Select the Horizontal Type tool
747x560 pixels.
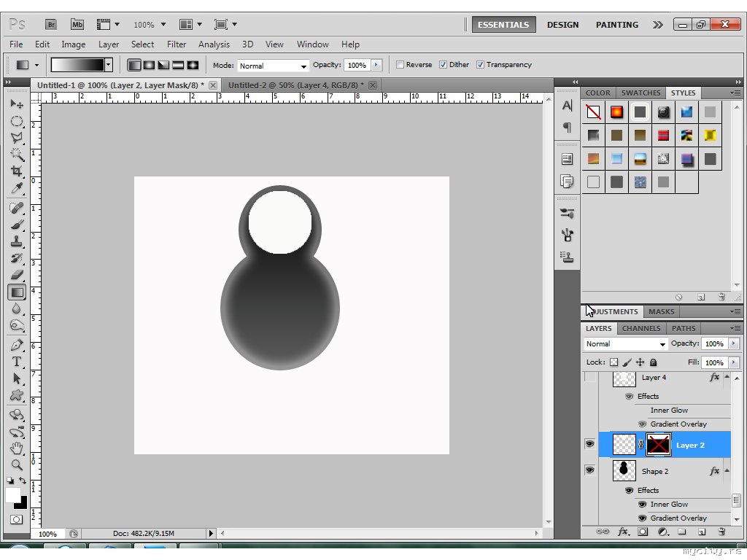(x=16, y=362)
